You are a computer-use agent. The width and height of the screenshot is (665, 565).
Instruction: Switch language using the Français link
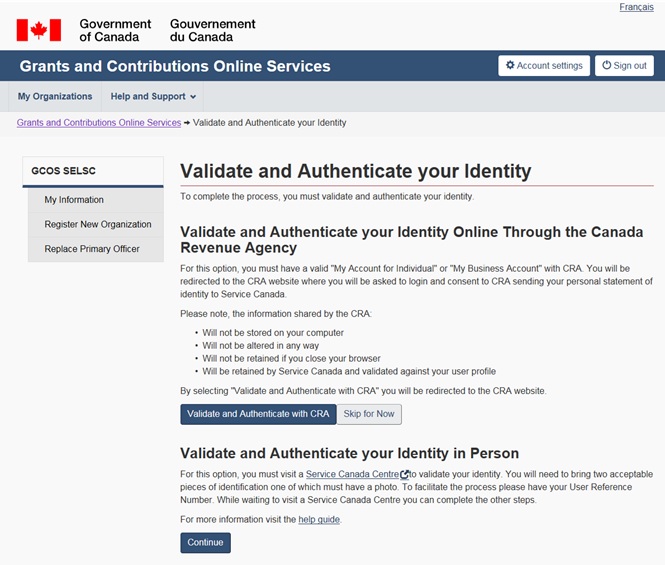pos(636,7)
